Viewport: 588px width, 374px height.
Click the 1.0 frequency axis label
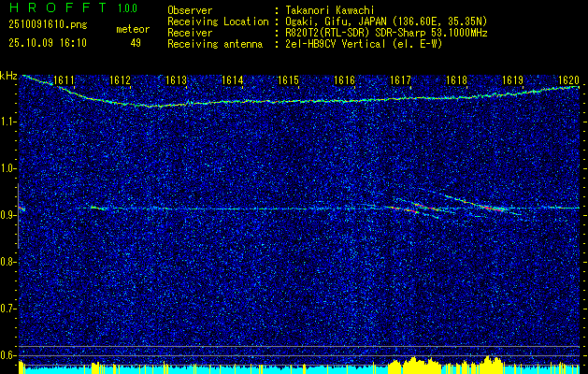coord(7,169)
